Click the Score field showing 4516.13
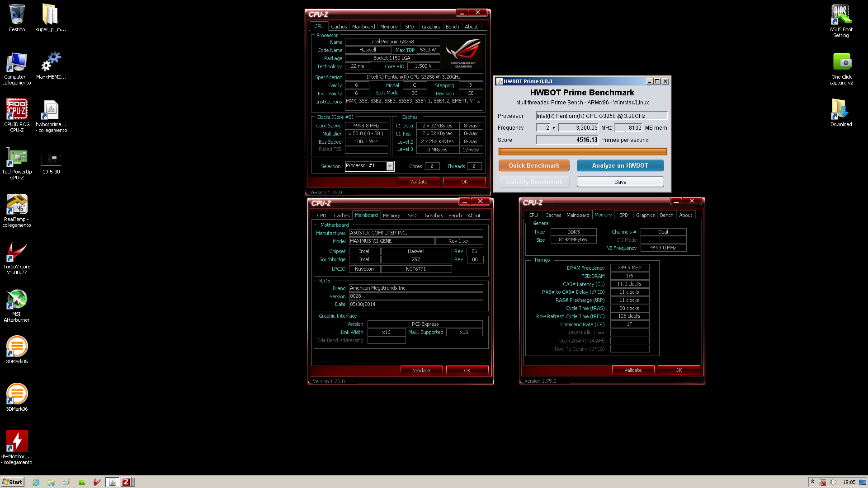The height and width of the screenshot is (488, 868). click(567, 140)
